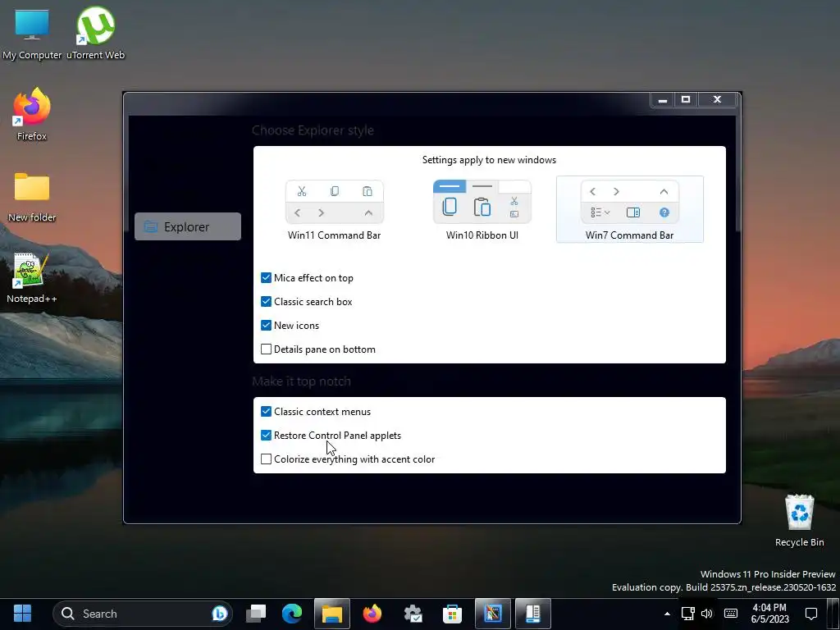Select the Win11 Command Bar style

(x=335, y=210)
